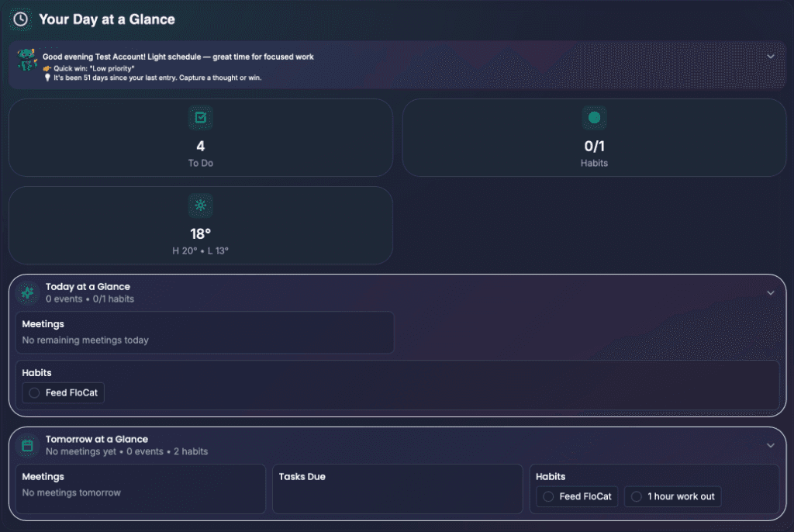Select the empty Tasks Due panel
The height and width of the screenshot is (532, 794).
point(397,489)
